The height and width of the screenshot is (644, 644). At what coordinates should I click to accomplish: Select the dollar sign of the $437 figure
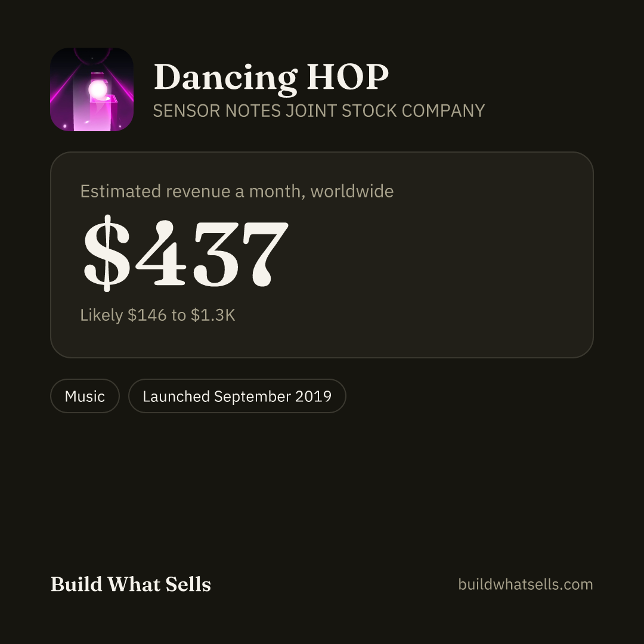point(107,253)
